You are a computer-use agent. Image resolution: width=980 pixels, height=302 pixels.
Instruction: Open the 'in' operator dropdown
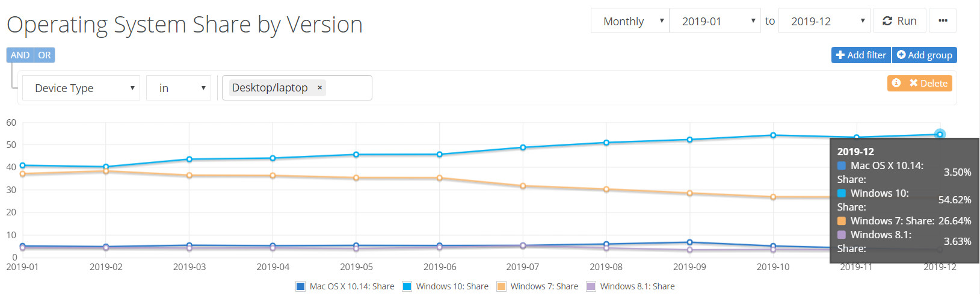click(x=179, y=88)
